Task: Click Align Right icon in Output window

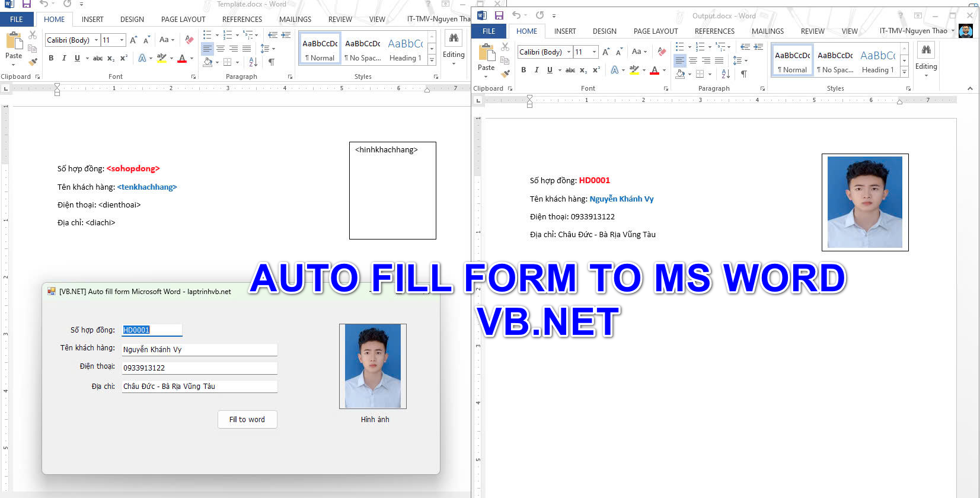Action: click(x=706, y=60)
